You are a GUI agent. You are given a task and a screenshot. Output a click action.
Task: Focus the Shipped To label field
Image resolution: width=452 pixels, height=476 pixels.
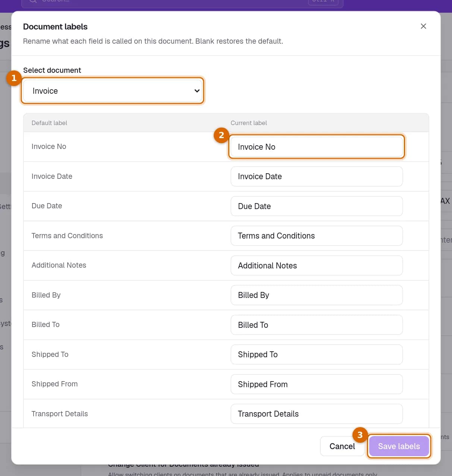click(x=317, y=354)
